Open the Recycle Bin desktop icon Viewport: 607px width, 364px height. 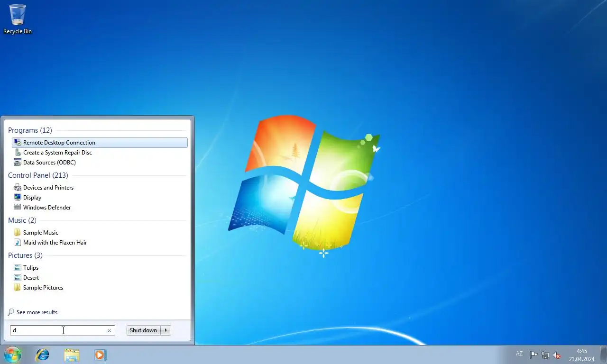(x=18, y=19)
